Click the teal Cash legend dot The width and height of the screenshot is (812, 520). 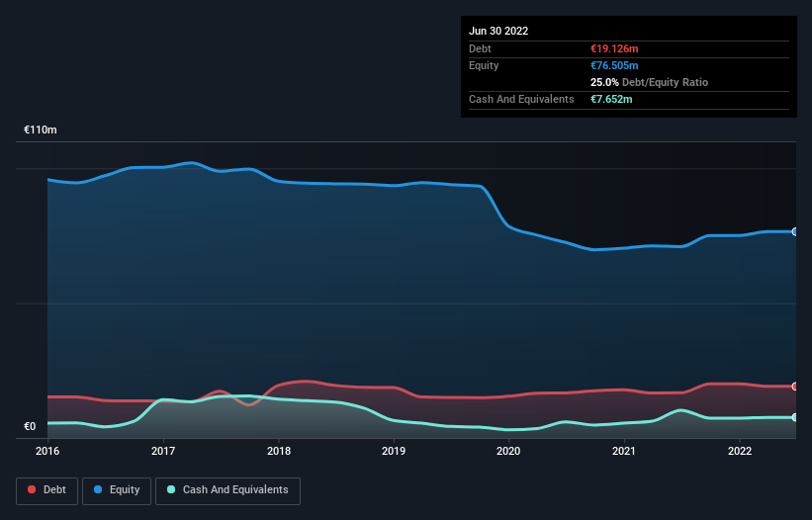click(171, 489)
